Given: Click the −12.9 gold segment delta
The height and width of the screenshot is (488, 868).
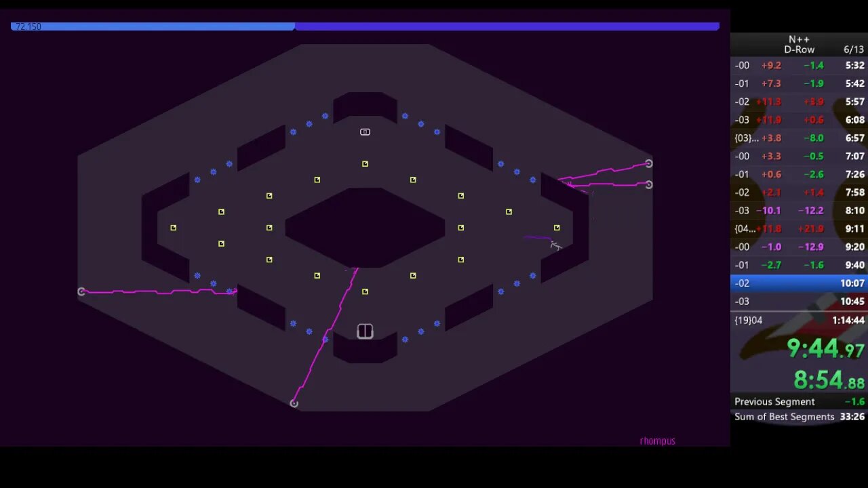Looking at the screenshot, I should point(810,247).
